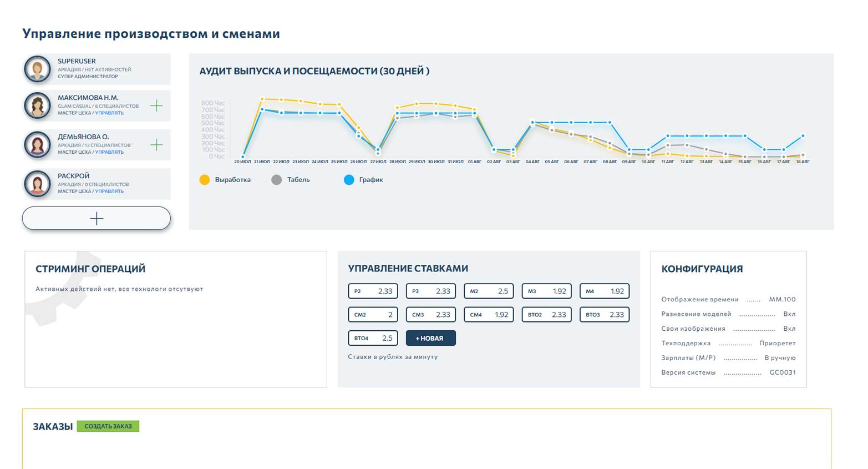
Task: Click the Демьянова О. avatar icon
Action: tap(38, 145)
